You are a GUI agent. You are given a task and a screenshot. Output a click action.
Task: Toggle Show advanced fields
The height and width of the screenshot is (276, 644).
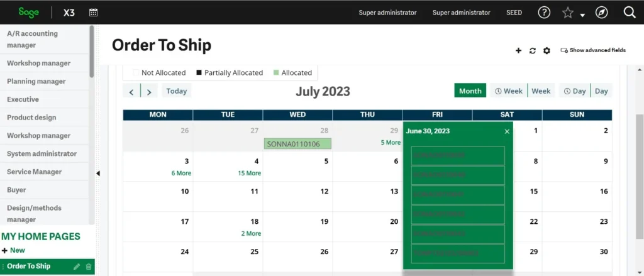594,50
